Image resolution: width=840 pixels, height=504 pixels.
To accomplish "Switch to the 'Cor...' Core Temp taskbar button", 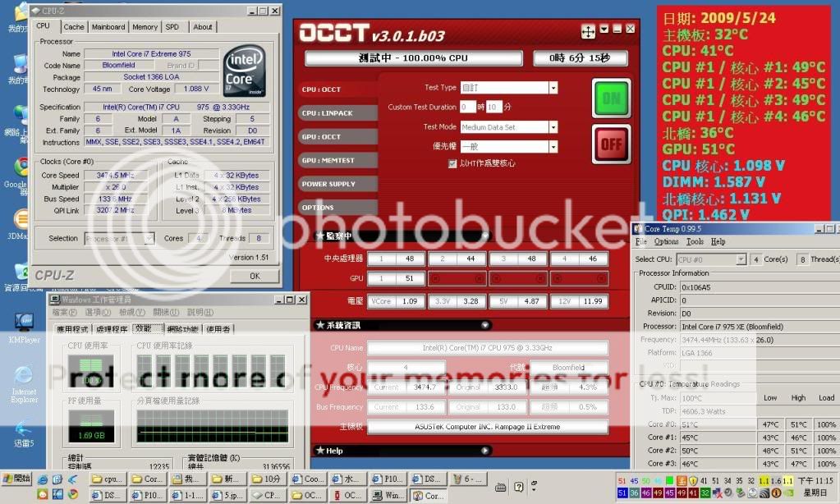I will tap(429, 496).
